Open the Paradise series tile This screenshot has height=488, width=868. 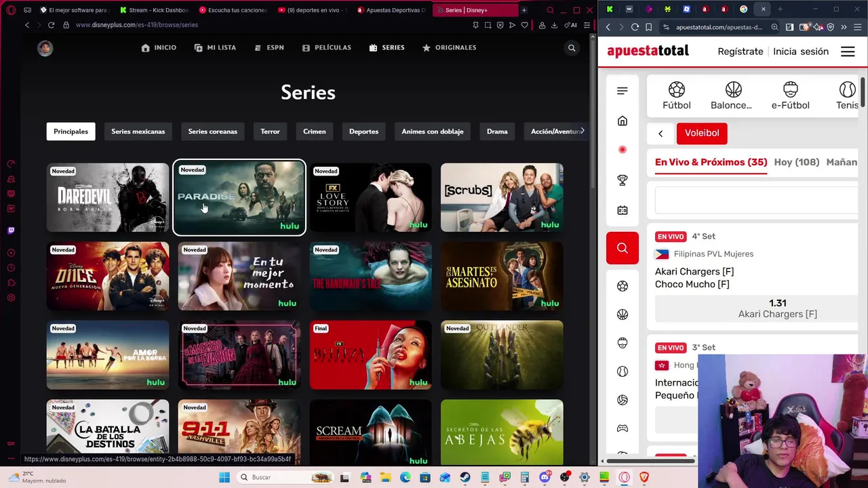239,197
